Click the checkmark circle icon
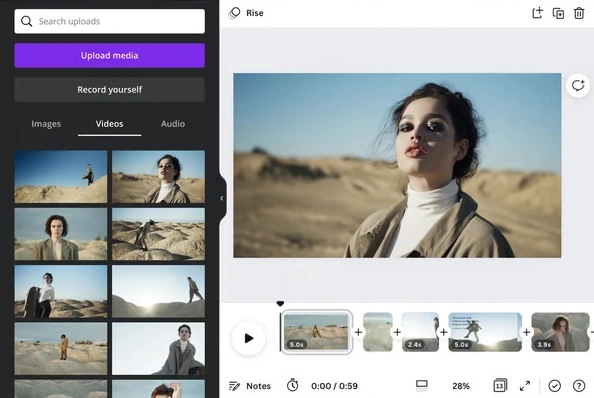This screenshot has height=398, width=594. pyautogui.click(x=555, y=386)
